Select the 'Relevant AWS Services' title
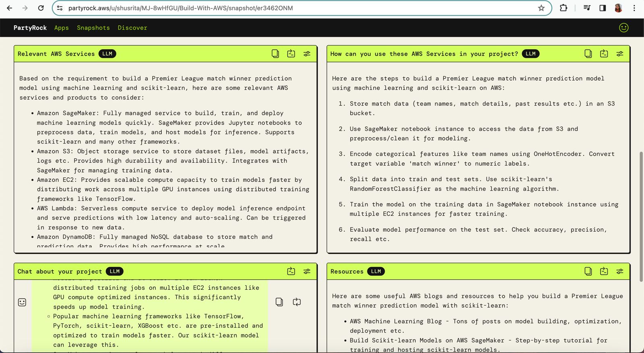This screenshot has height=353, width=644. click(56, 54)
